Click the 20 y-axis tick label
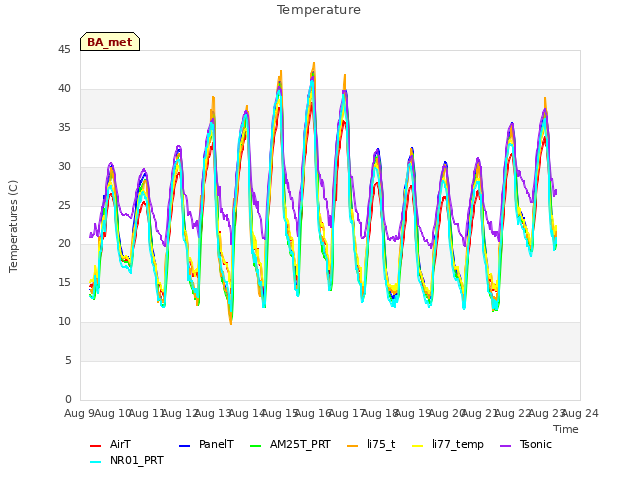The image size is (640, 480). [64, 244]
